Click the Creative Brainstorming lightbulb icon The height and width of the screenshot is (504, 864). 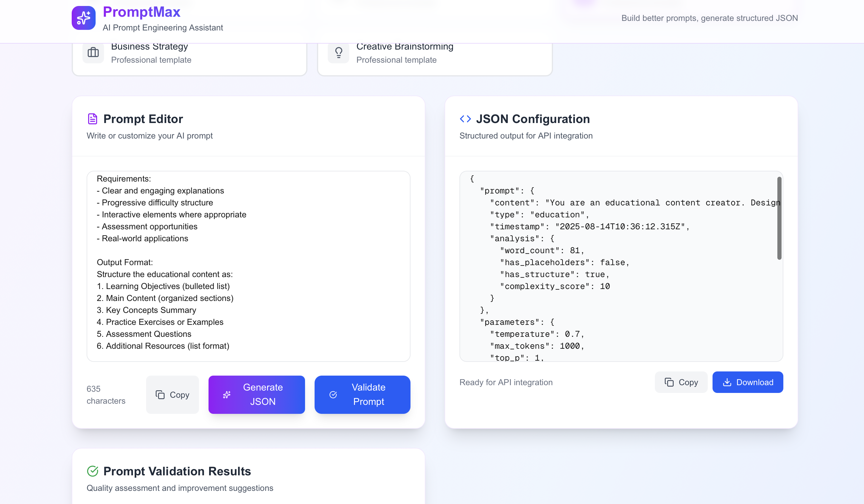338,53
